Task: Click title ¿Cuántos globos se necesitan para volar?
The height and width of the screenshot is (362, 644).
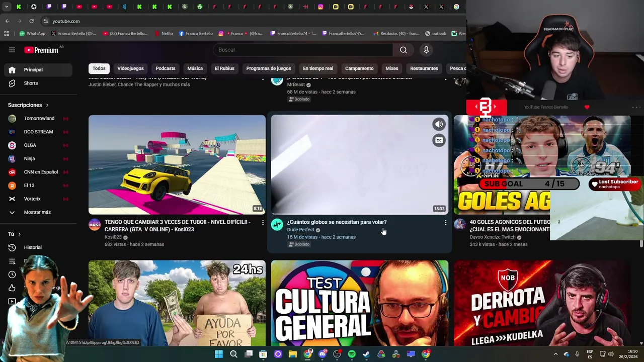Action: 337,222
